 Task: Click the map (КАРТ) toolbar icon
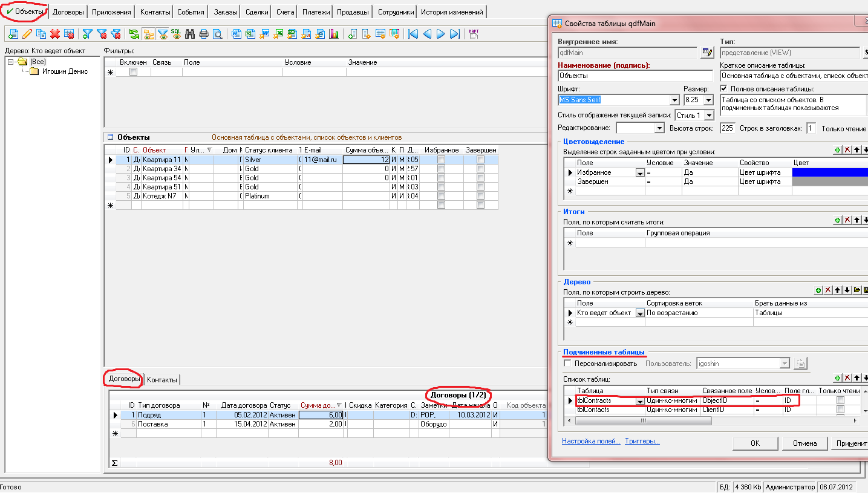(x=474, y=34)
